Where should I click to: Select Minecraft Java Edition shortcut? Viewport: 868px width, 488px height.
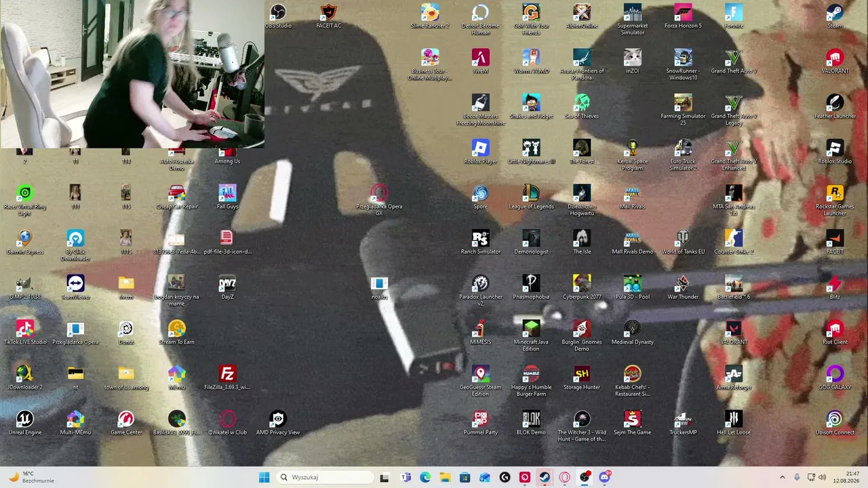pyautogui.click(x=531, y=335)
